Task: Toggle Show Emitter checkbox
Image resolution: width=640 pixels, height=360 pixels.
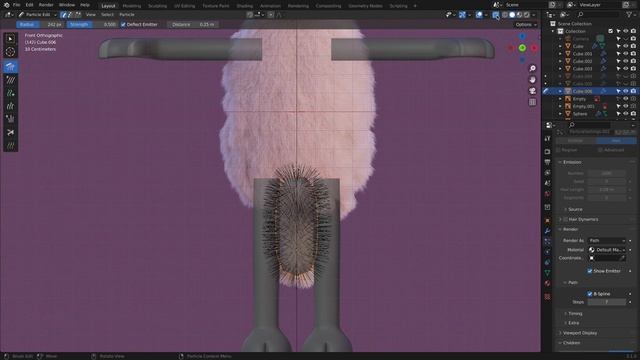Action: pyautogui.click(x=590, y=271)
